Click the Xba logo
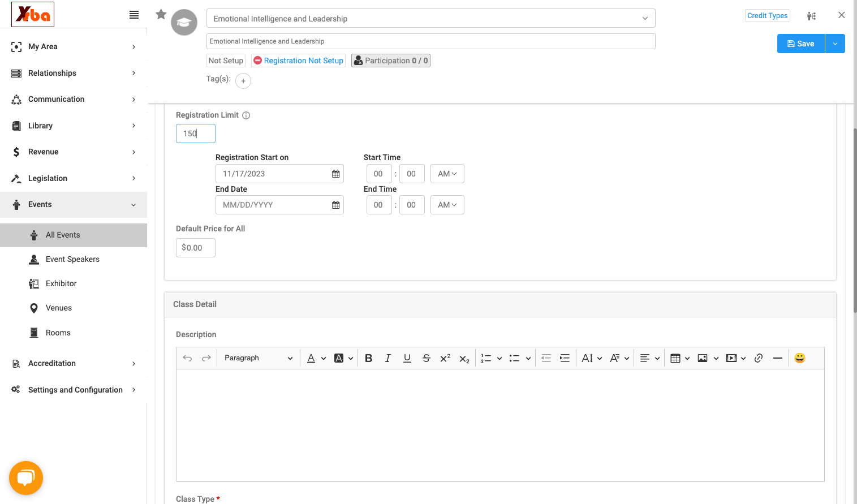The width and height of the screenshot is (857, 504). point(33,14)
